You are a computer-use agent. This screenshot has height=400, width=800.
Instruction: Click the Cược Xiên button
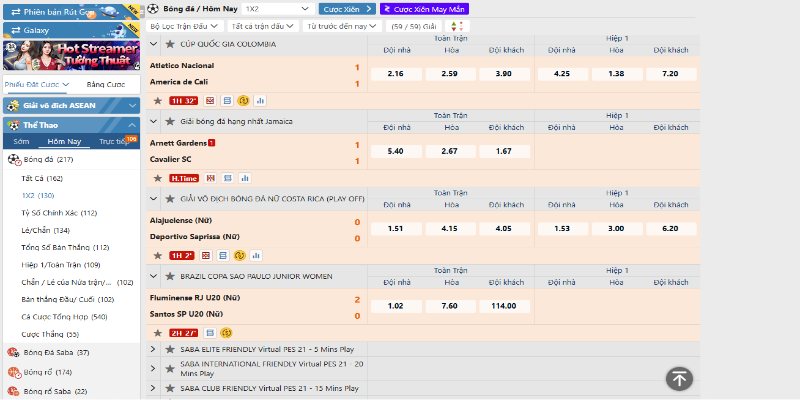(341, 8)
